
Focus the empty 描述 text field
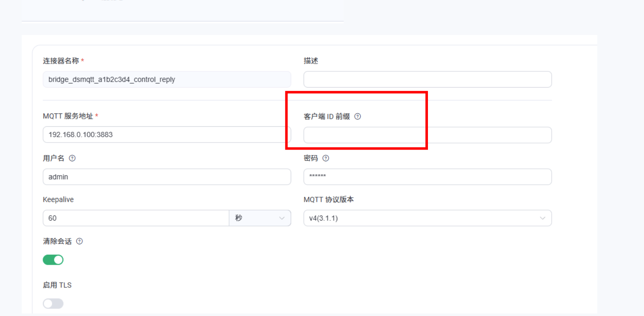coord(427,79)
